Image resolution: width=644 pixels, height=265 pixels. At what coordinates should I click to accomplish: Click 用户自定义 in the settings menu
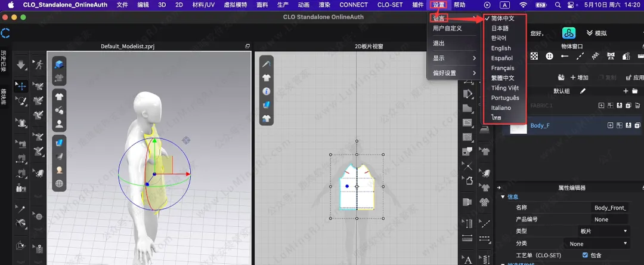[447, 28]
